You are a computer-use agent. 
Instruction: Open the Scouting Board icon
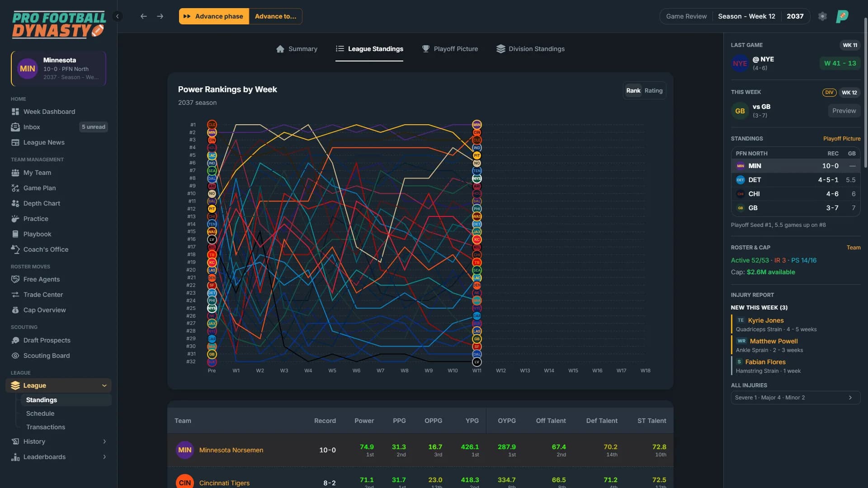pyautogui.click(x=15, y=356)
